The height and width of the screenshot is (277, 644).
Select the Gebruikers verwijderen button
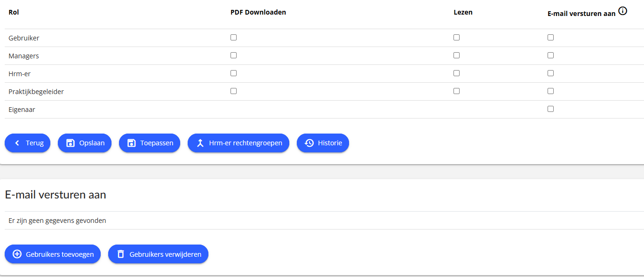point(158,254)
